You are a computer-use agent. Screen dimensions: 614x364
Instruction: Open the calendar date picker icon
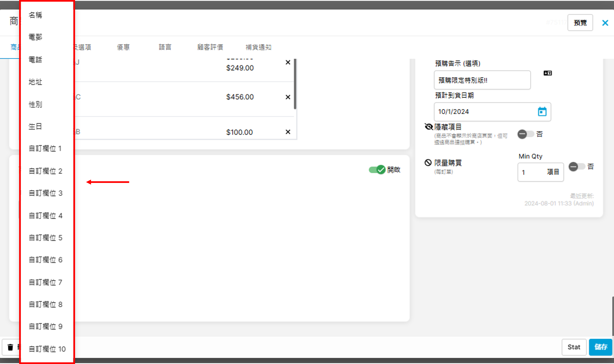pos(542,112)
